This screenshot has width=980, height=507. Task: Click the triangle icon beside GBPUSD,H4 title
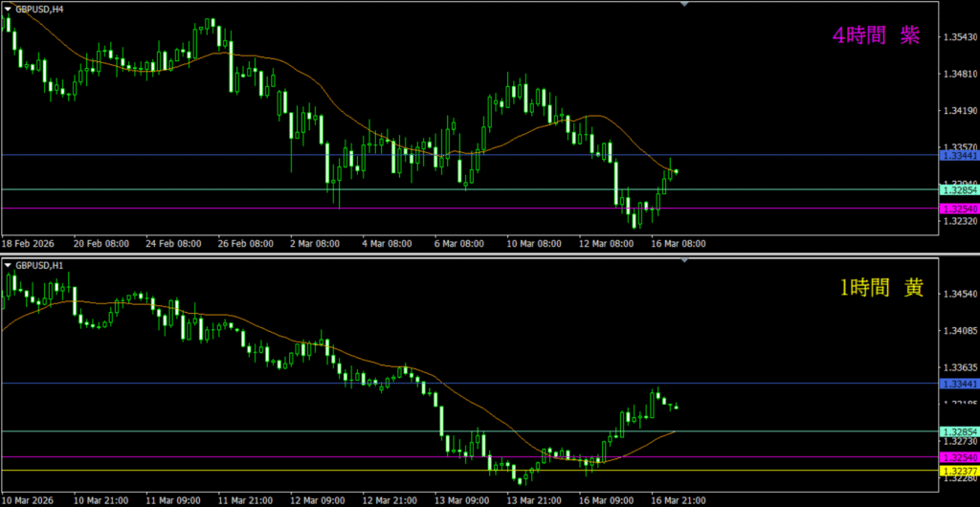pyautogui.click(x=9, y=8)
